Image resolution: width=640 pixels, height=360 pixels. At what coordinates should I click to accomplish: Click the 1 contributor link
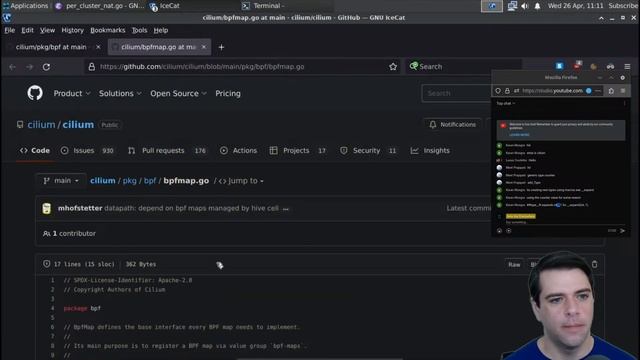click(69, 233)
